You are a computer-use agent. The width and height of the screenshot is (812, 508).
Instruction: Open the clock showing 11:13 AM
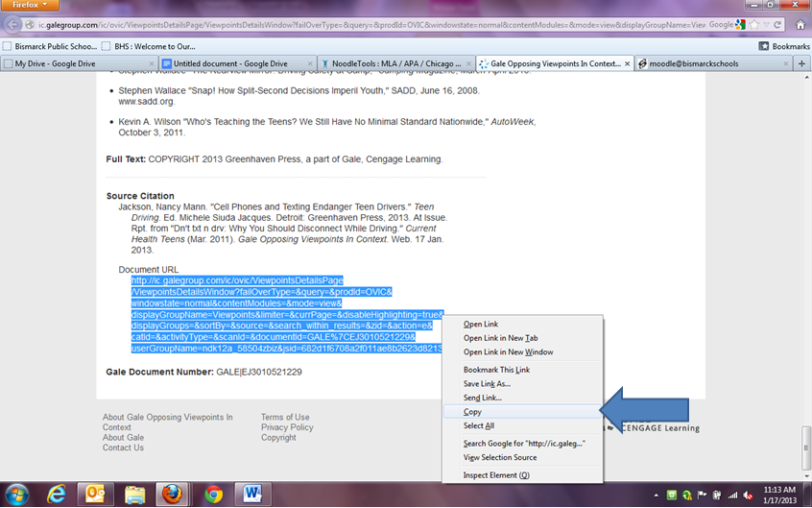click(778, 496)
